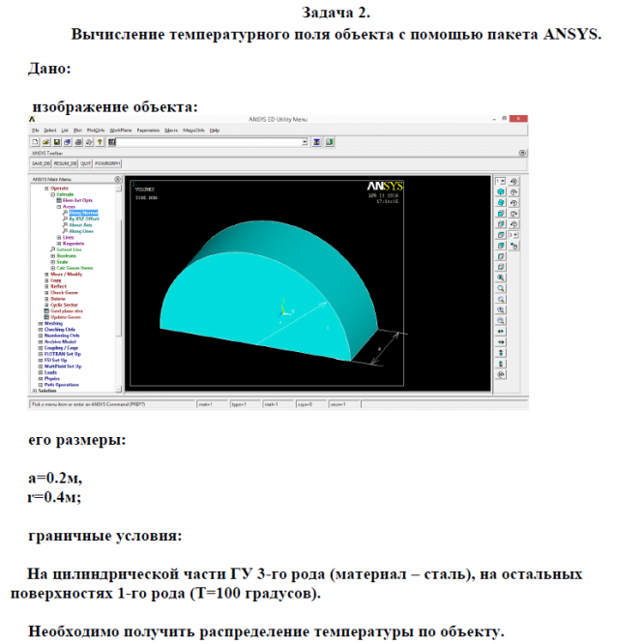Click the New Analysis icon in ANSYS toolbar
The image size is (644, 644).
pyautogui.click(x=35, y=142)
